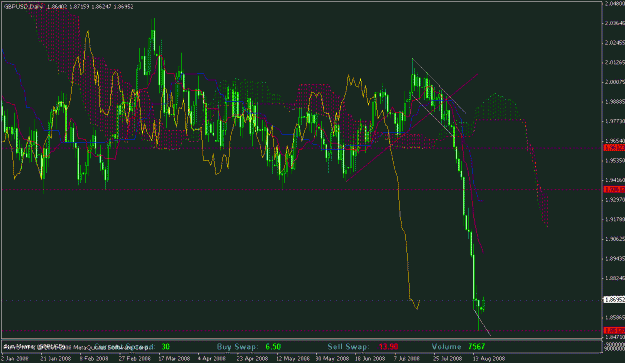
Task: Click the "Volume" label in indicator bar
Action: coord(446,347)
